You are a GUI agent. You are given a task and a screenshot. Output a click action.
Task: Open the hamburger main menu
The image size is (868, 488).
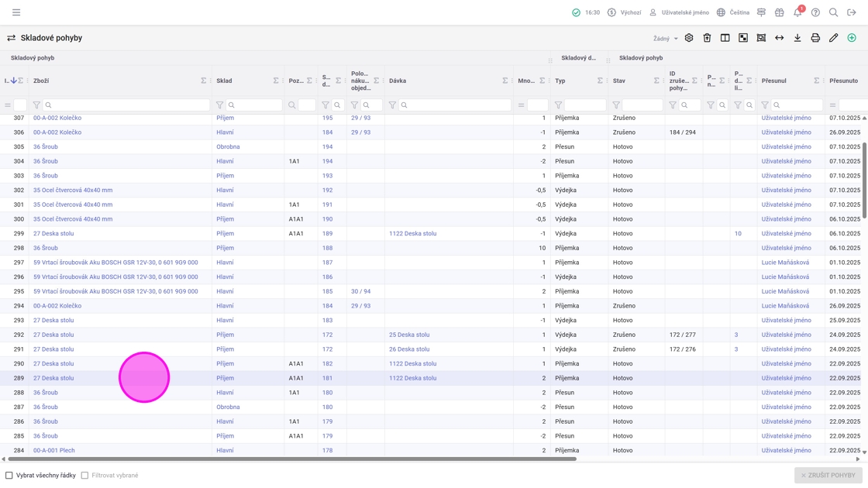click(16, 12)
